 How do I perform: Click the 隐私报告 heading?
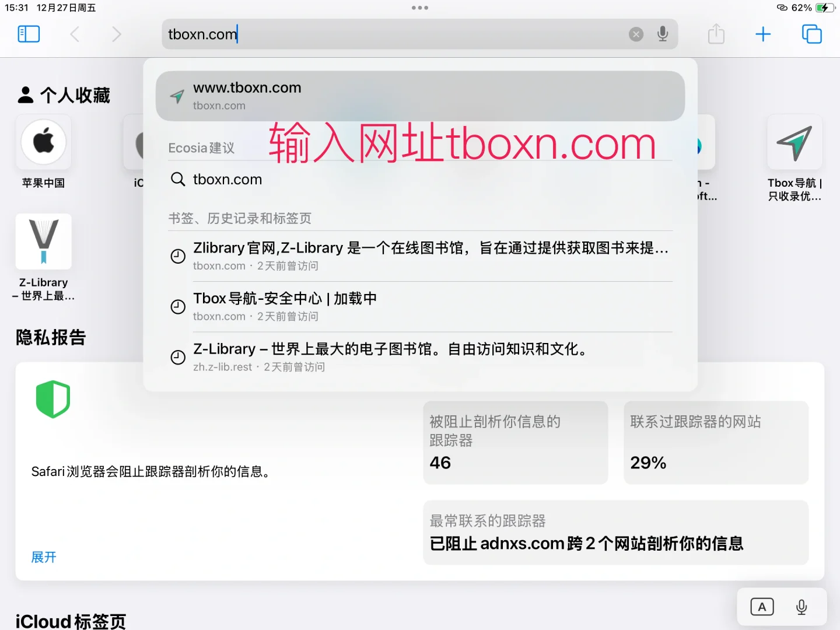tap(51, 337)
